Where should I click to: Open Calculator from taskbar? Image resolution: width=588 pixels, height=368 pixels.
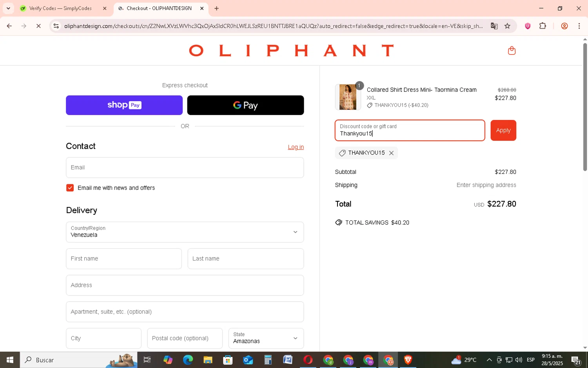[x=268, y=360]
